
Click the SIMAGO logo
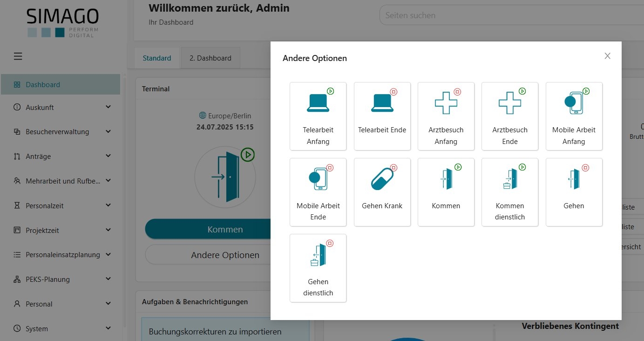pos(62,23)
